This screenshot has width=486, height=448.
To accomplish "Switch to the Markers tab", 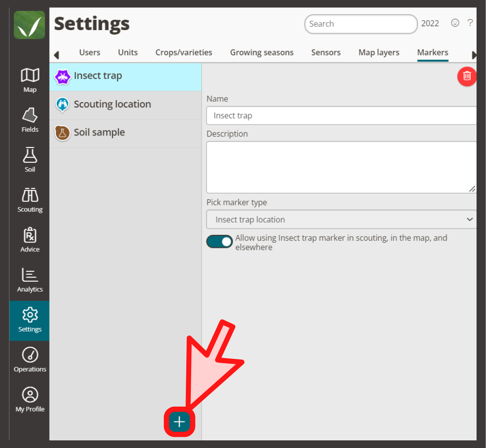I will (x=433, y=52).
